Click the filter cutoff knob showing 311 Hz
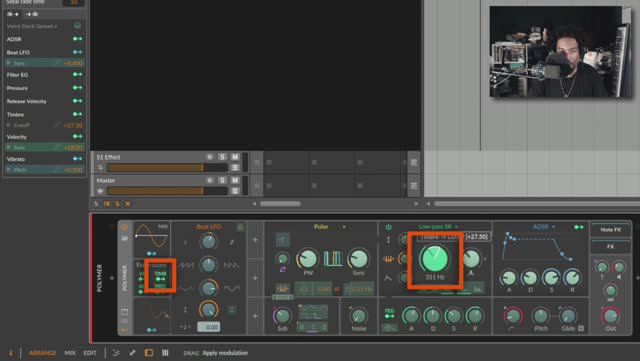The width and height of the screenshot is (640, 361). pyautogui.click(x=434, y=258)
